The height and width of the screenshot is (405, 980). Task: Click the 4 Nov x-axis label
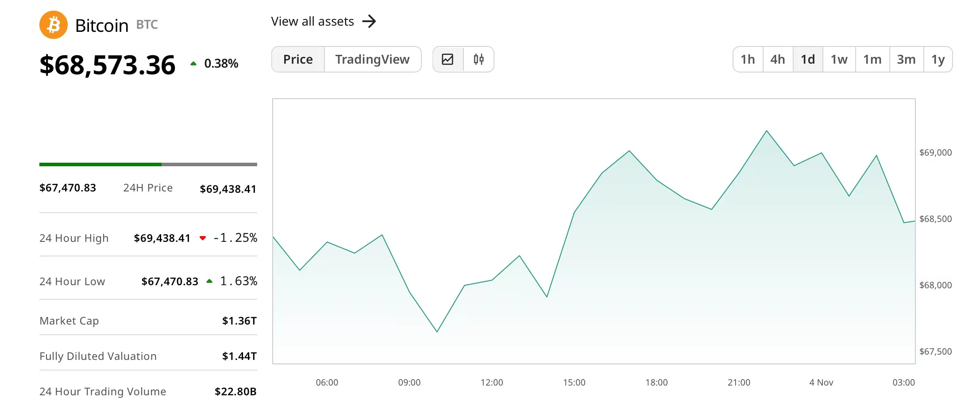(x=821, y=382)
